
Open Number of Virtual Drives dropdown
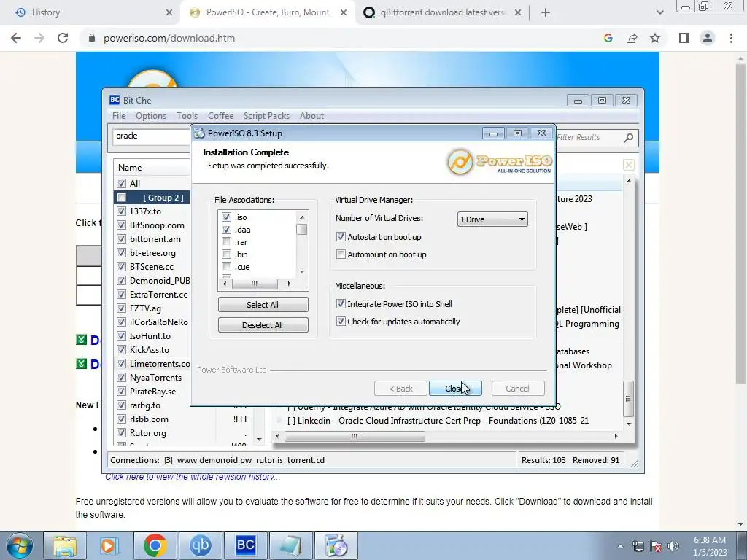click(492, 219)
